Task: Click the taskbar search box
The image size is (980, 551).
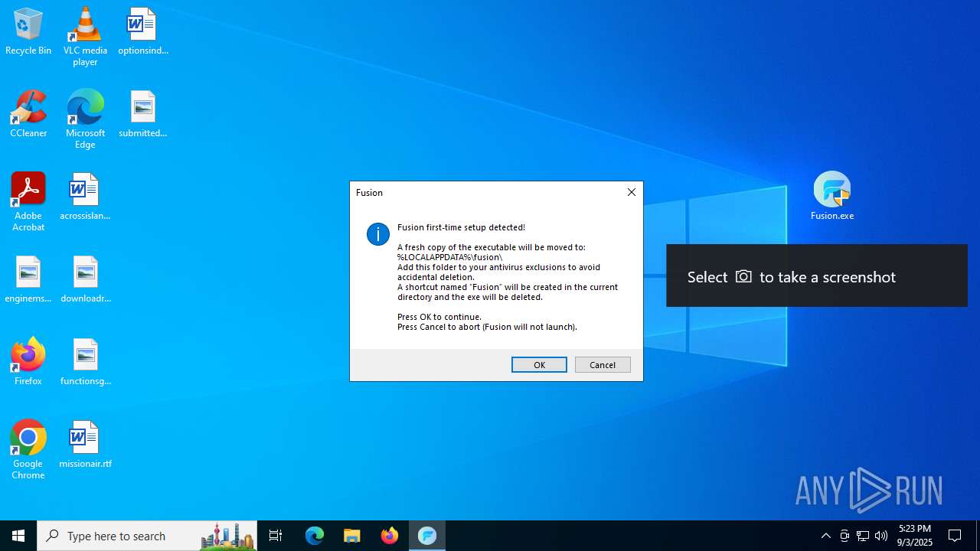Action: point(147,536)
